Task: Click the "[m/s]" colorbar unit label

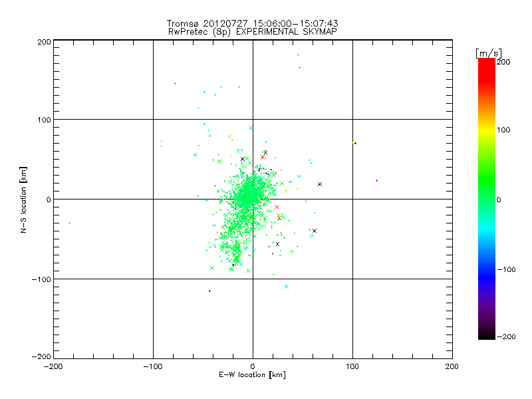Action: point(488,53)
